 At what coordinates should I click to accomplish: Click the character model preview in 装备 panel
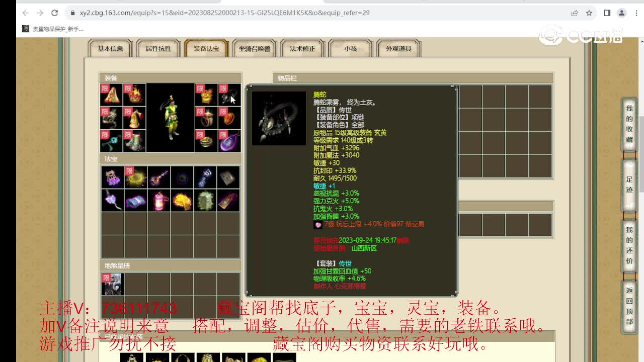(x=170, y=118)
